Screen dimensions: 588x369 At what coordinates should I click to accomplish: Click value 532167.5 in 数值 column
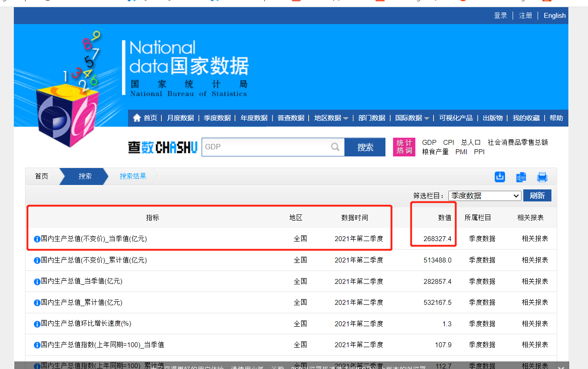pyautogui.click(x=438, y=303)
